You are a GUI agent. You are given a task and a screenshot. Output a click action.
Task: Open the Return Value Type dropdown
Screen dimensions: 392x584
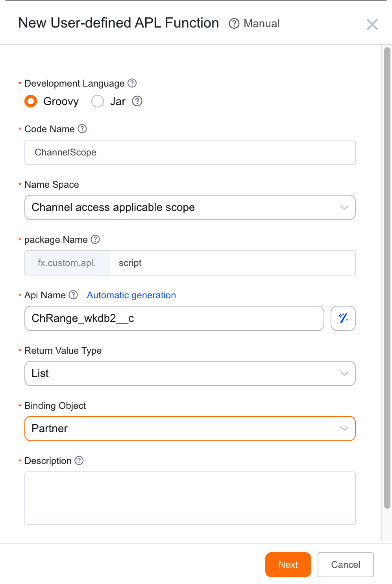[190, 373]
